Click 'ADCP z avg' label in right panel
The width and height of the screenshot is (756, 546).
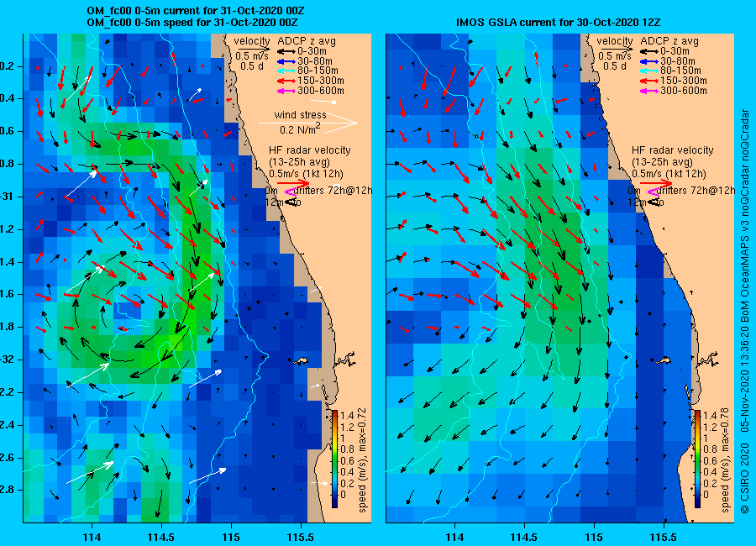click(669, 41)
